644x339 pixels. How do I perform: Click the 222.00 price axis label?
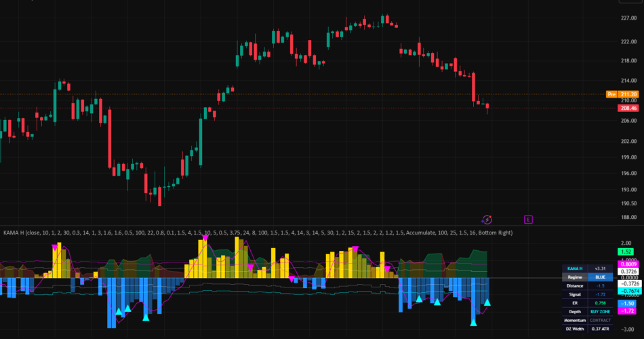pos(628,41)
